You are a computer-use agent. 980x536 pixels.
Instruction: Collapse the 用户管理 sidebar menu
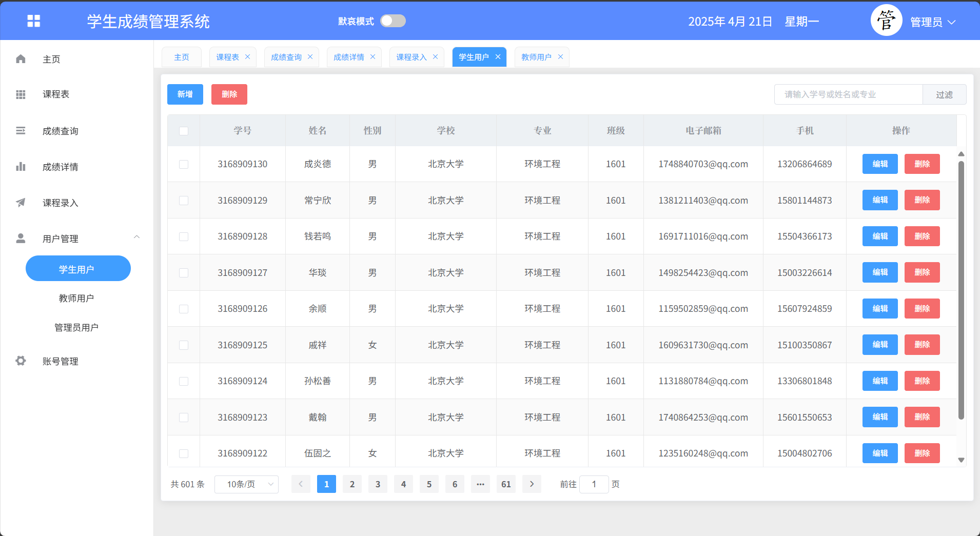tap(136, 238)
